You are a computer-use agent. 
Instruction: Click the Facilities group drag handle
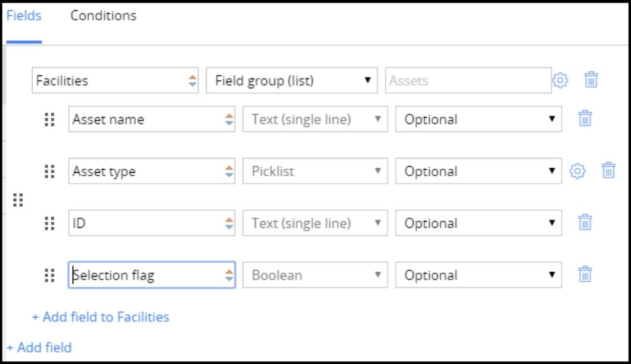coord(18,200)
